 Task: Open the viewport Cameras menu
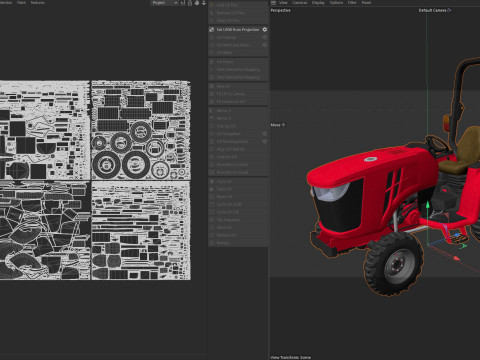[300, 3]
